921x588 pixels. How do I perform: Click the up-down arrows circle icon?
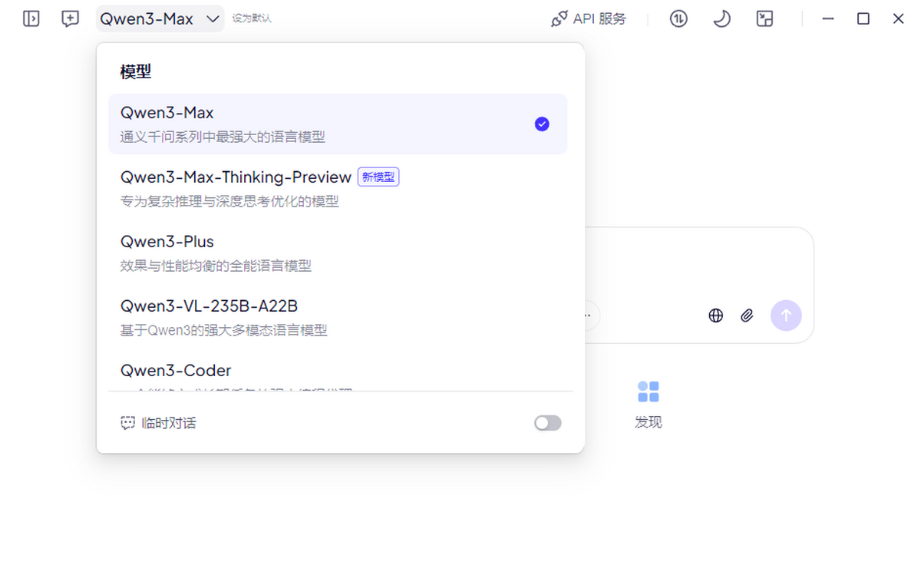[x=678, y=19]
